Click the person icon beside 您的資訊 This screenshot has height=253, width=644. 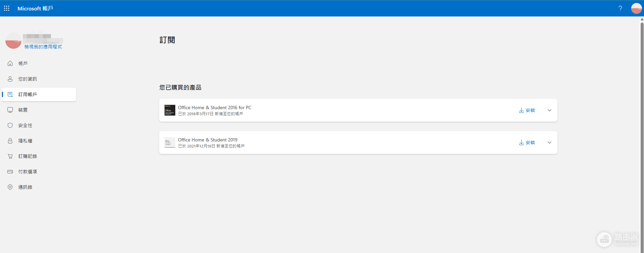[x=10, y=79]
